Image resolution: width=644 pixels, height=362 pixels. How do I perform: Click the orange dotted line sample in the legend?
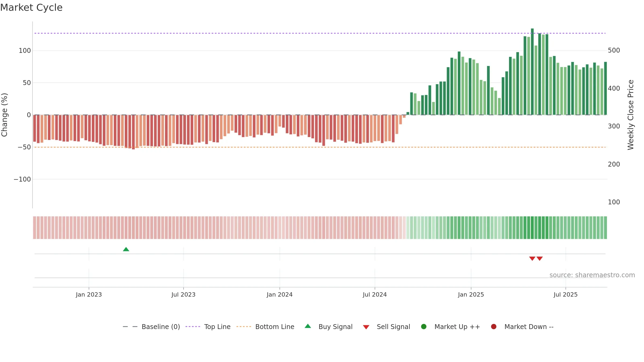point(244,327)
